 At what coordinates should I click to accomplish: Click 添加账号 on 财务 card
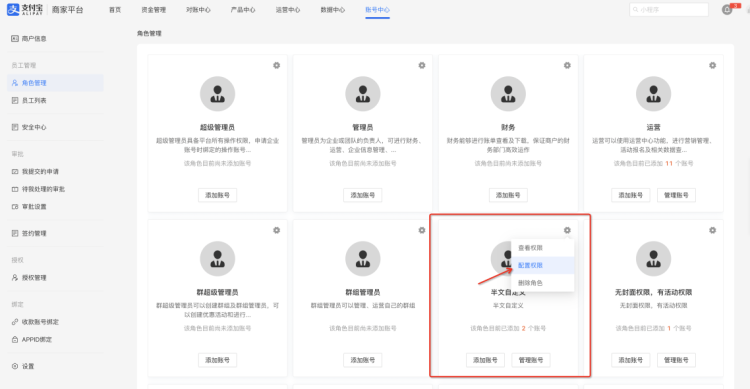click(508, 195)
